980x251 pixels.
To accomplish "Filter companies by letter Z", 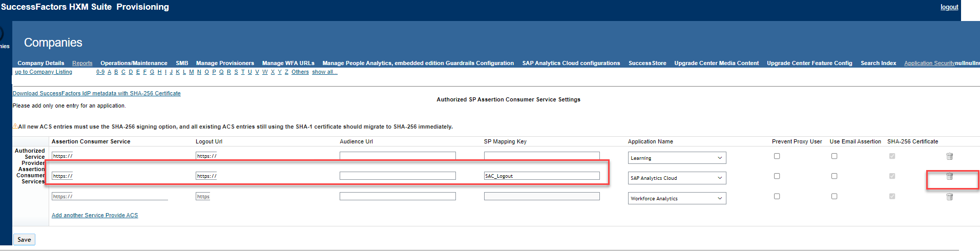I will pyautogui.click(x=286, y=72).
